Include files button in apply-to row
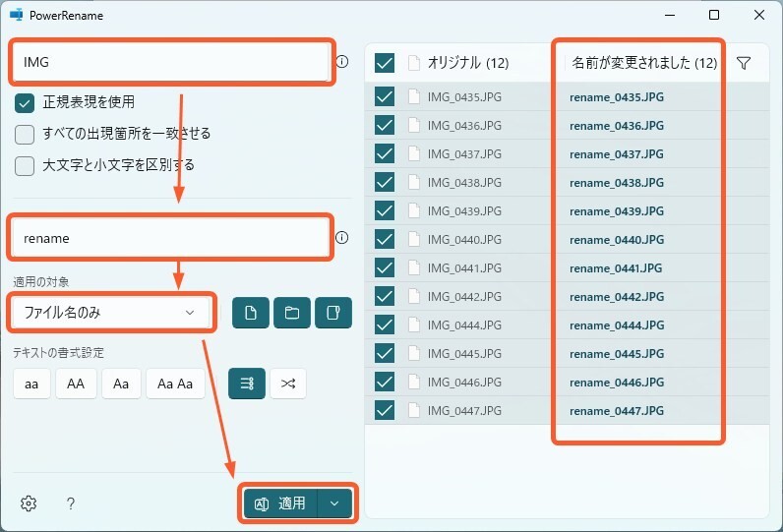Viewport: 783px width, 532px height. (x=251, y=313)
